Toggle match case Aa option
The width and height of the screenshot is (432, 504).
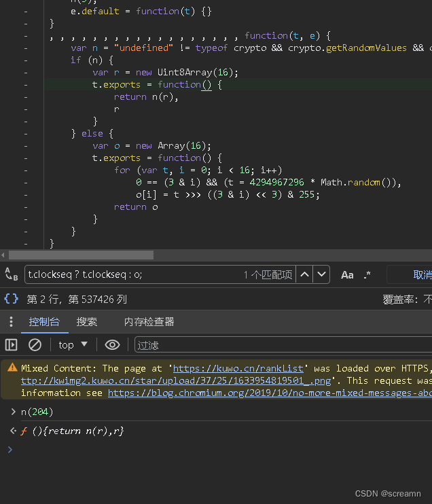point(347,275)
